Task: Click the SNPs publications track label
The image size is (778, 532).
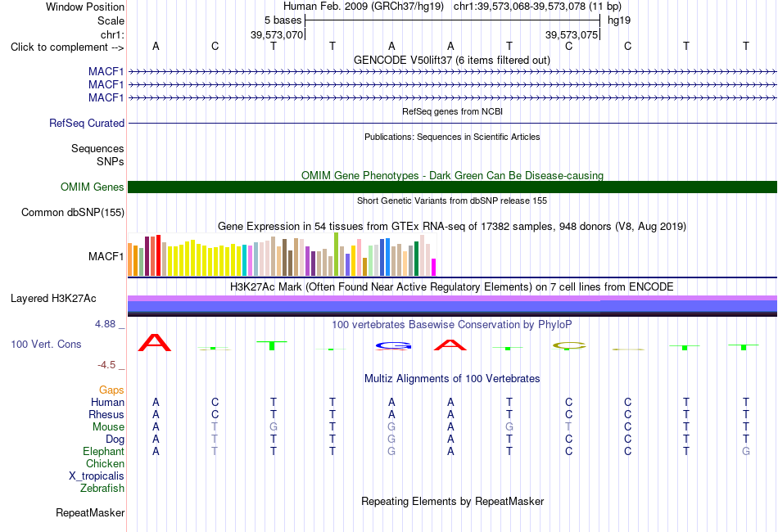Action: point(111,161)
